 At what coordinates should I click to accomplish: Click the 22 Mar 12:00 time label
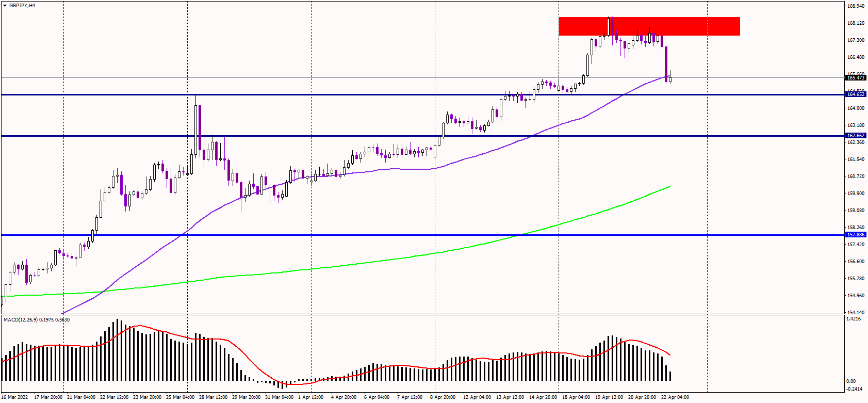pyautogui.click(x=114, y=397)
